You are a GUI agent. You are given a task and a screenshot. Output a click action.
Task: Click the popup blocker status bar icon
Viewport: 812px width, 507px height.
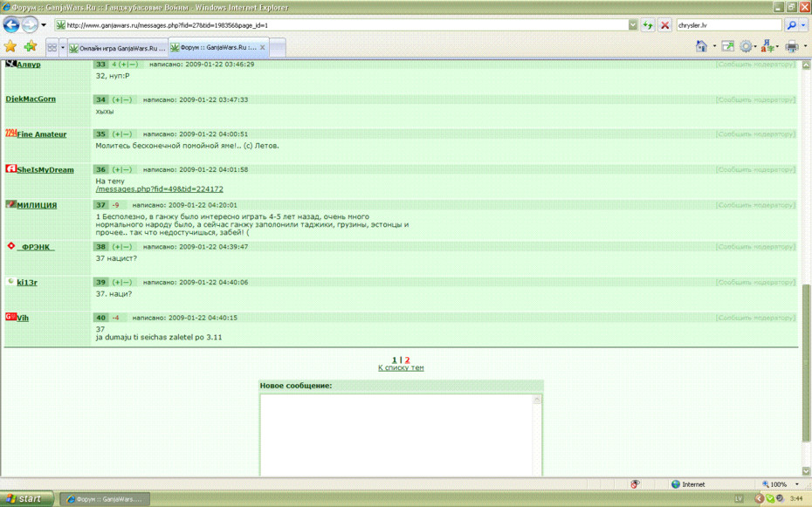(635, 484)
